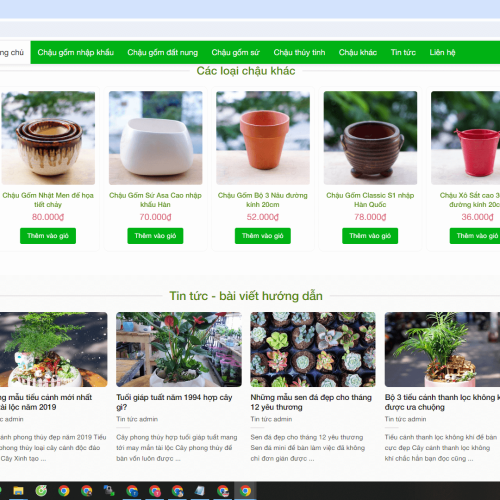Open Chậu gốm đất nung category
This screenshot has height=500, width=500.
click(x=163, y=52)
